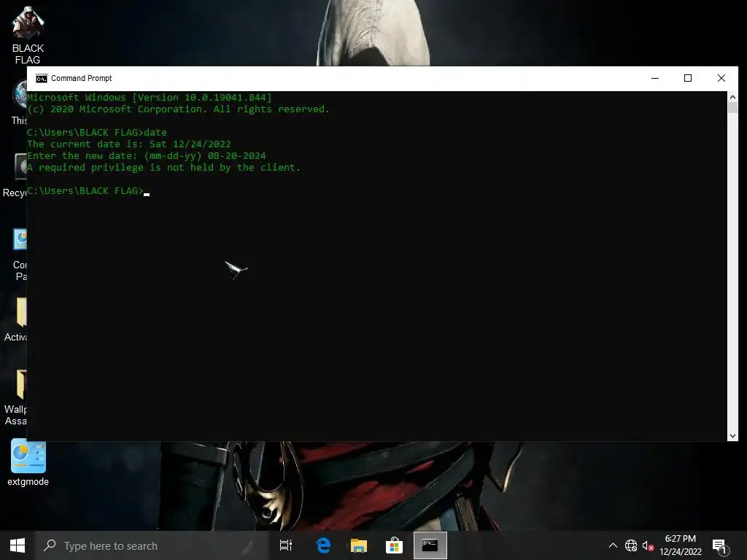Open Microsoft Store from the taskbar
Screen dimensions: 747x560
pos(394,545)
